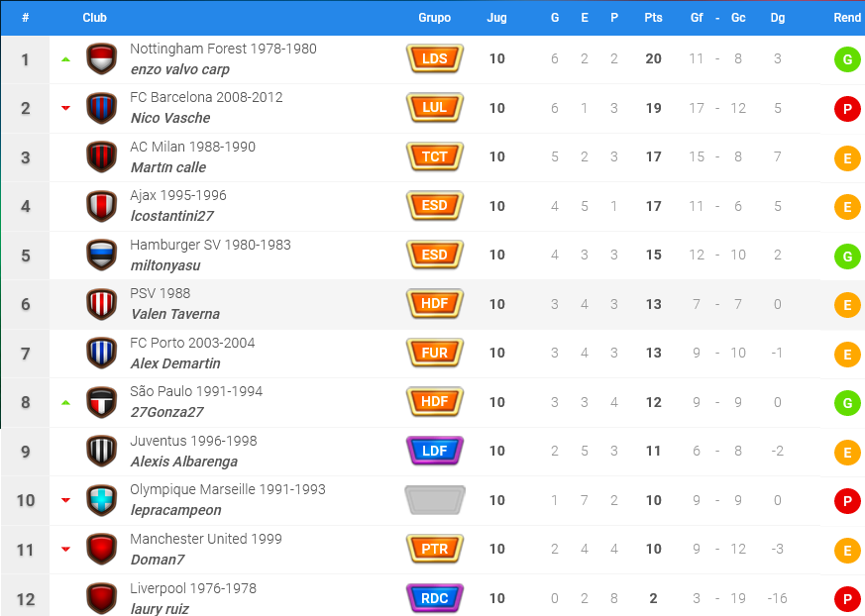Image resolution: width=865 pixels, height=616 pixels.
Task: Click the Juventus 1996-1998 row
Action: 432,452
